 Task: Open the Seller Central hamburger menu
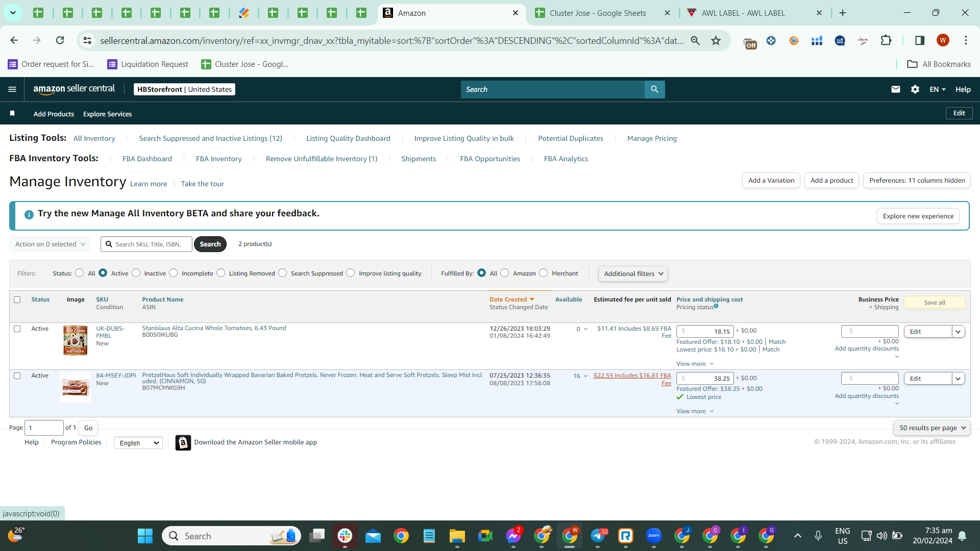pyautogui.click(x=12, y=89)
